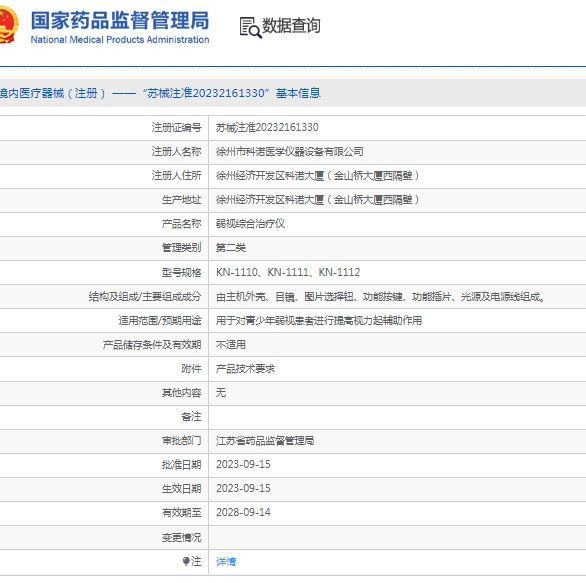586x583 pixels.
Task: Click the national emblem logo
Action: click(8, 25)
